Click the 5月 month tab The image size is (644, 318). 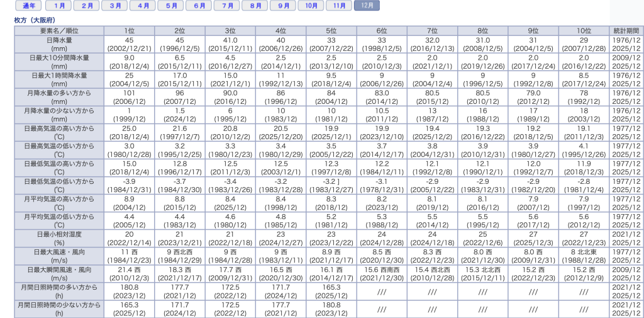click(x=171, y=6)
